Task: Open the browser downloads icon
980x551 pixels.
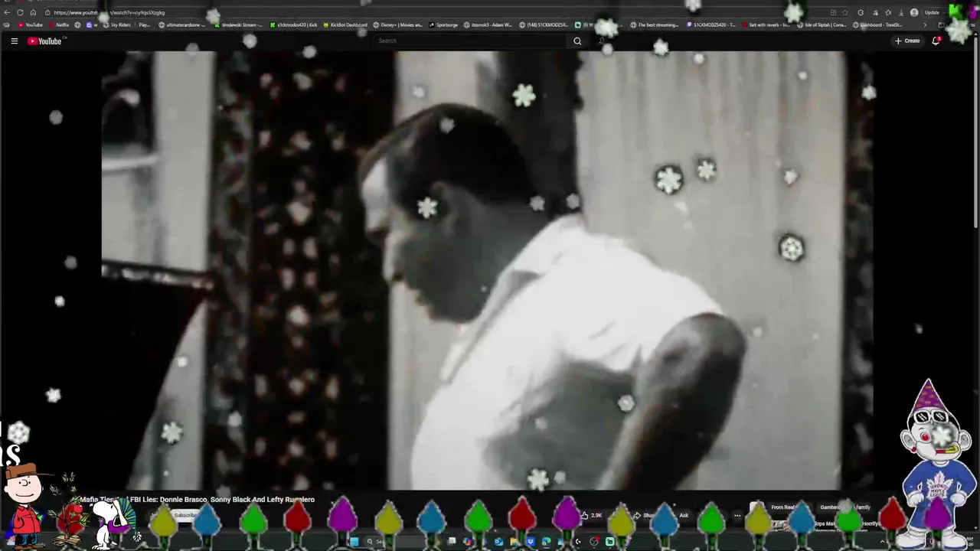Action: point(901,12)
